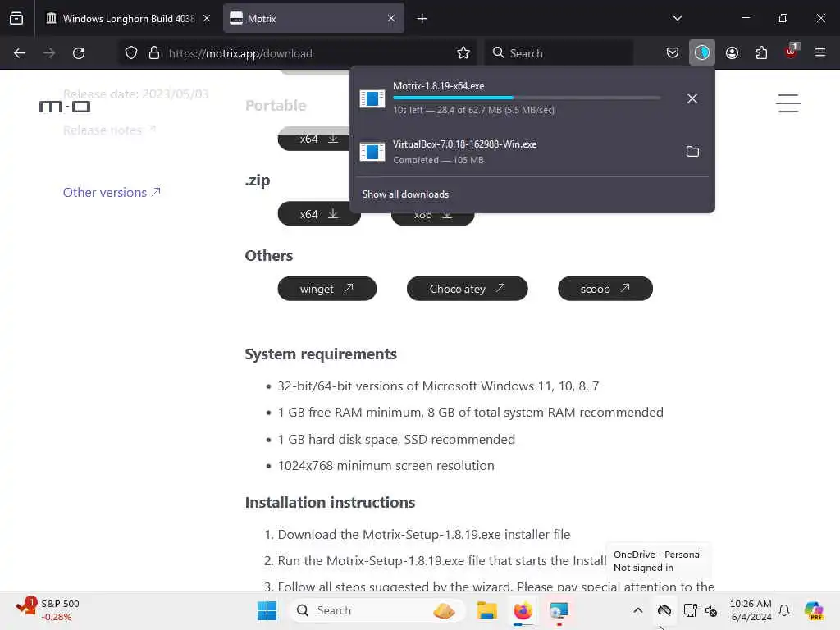840x630 pixels.
Task: Click the Motrix download progress bar
Action: click(x=527, y=98)
